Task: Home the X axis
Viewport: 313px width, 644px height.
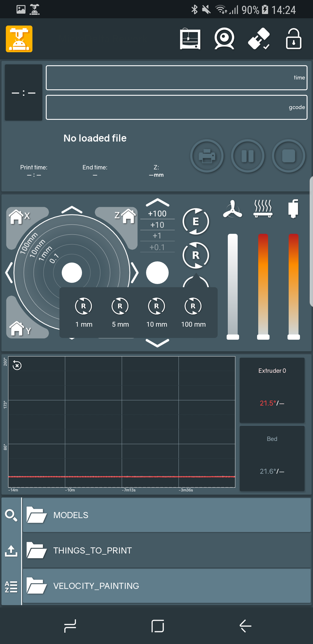Action: (19, 216)
